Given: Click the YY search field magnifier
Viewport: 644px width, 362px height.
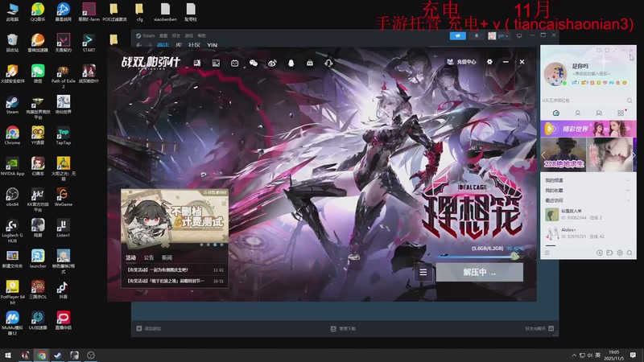Looking at the screenshot, I should click(630, 100).
